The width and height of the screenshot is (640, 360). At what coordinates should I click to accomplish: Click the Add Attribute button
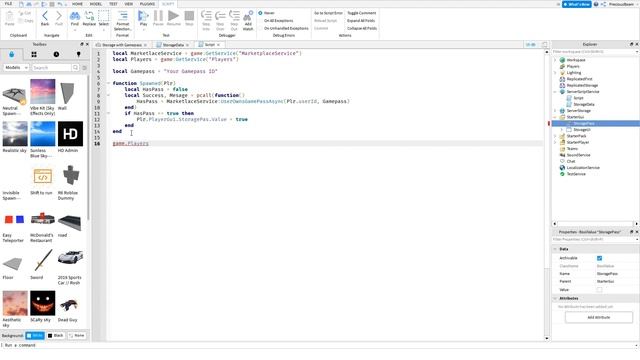coord(599,317)
